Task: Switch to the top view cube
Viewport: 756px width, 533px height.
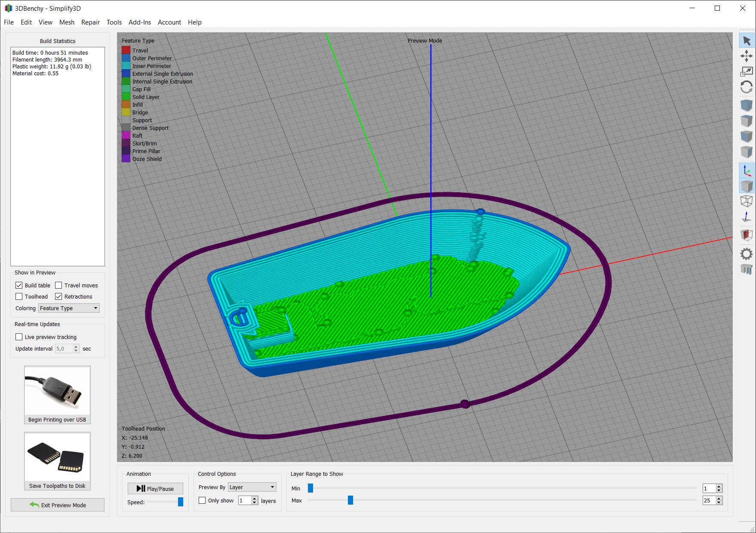Action: pyautogui.click(x=746, y=121)
